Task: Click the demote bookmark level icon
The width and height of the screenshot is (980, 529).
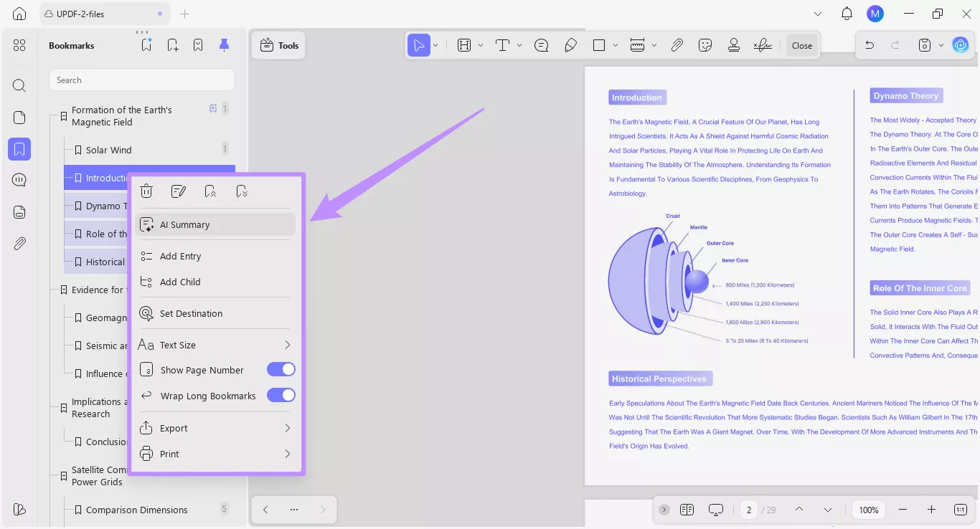Action: point(242,191)
